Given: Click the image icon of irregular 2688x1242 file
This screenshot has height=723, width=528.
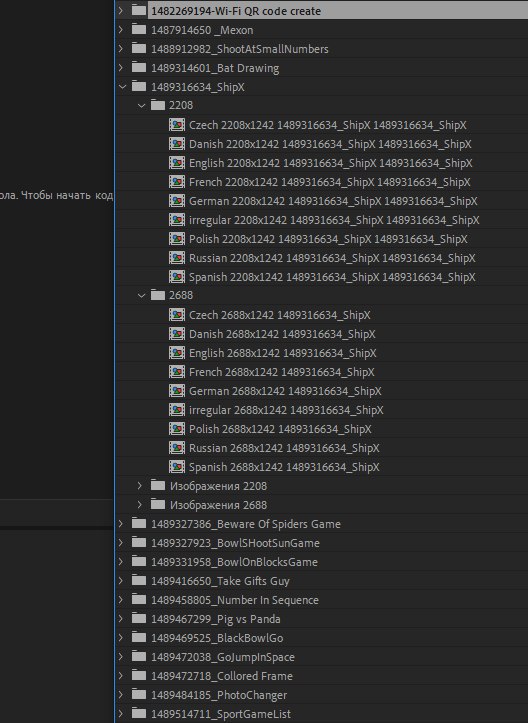Looking at the screenshot, I should coord(177,409).
